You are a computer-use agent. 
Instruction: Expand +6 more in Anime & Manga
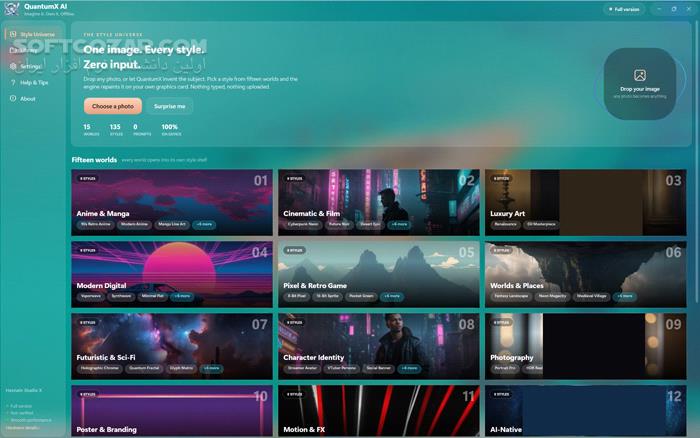coord(204,224)
